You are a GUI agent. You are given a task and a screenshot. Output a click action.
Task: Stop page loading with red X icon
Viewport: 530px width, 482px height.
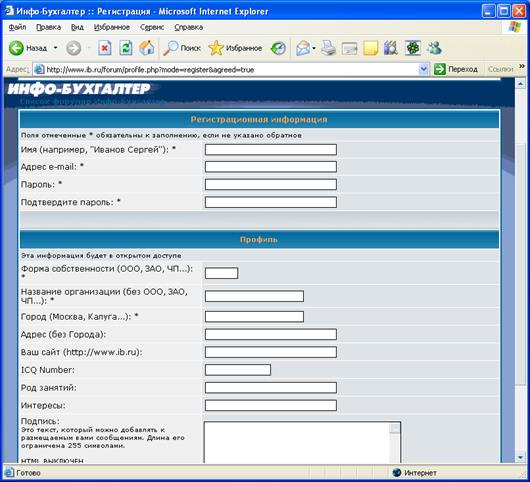(105, 48)
